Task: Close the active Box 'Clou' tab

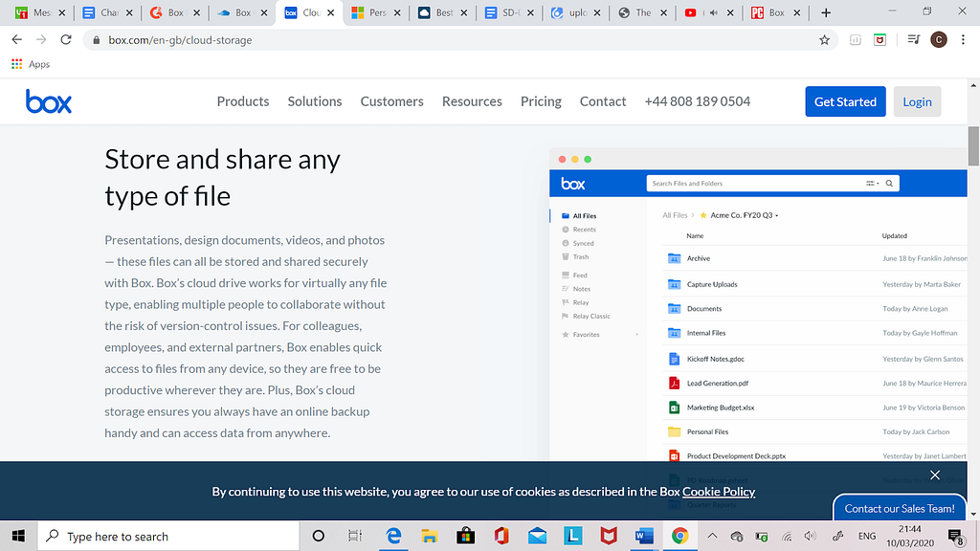Action: pos(330,12)
